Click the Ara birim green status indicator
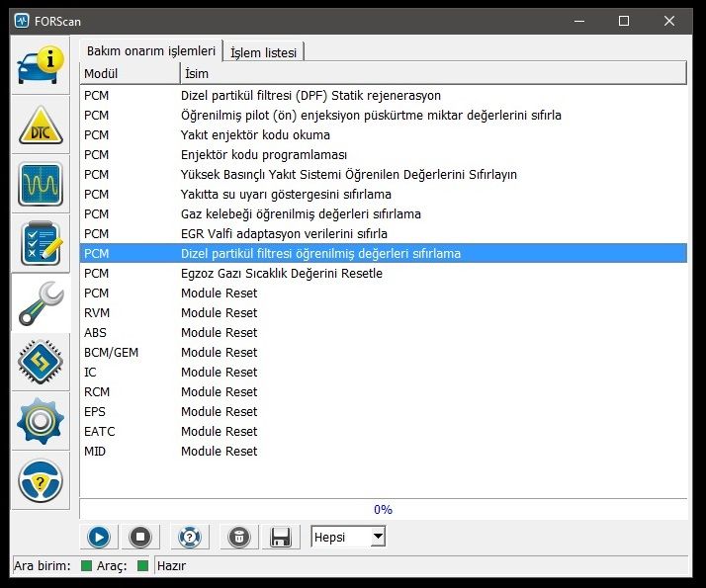Viewport: 706px width, 588px height. click(86, 566)
